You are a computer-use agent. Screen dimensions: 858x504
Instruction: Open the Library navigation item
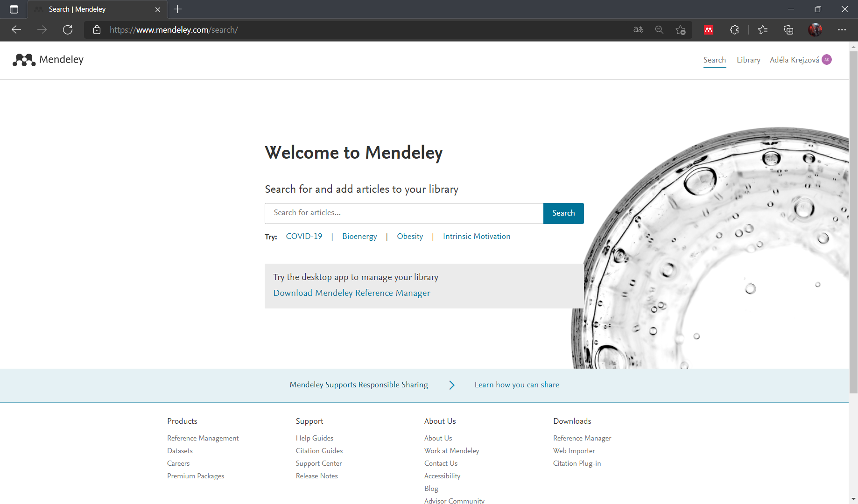748,60
